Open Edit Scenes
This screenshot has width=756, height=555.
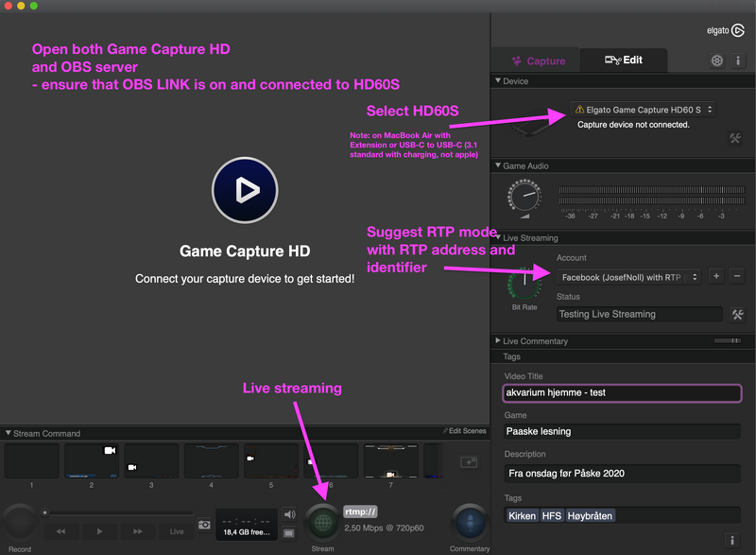pos(464,431)
